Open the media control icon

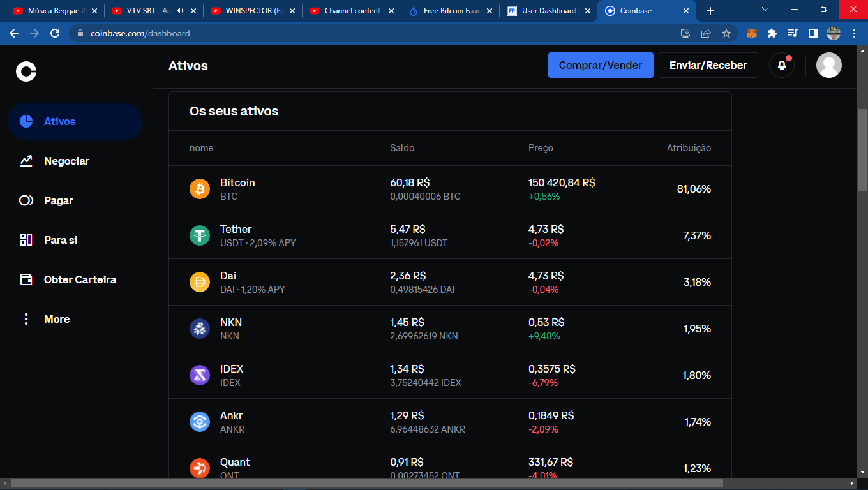pos(793,33)
